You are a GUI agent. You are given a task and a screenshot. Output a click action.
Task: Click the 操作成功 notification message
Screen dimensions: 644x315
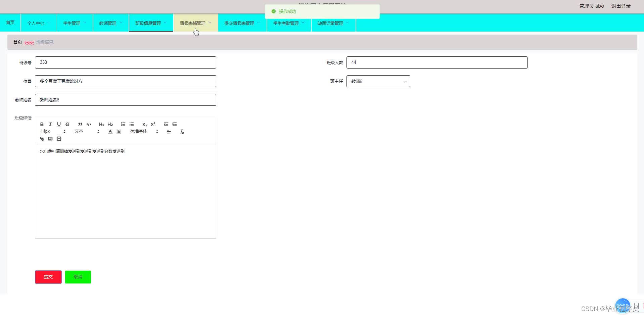pyautogui.click(x=322, y=11)
